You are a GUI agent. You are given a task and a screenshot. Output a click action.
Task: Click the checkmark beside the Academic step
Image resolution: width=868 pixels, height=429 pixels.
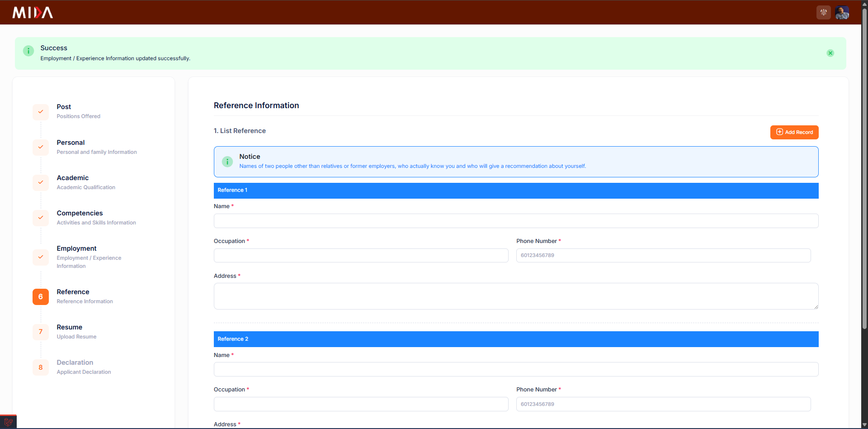[41, 182]
